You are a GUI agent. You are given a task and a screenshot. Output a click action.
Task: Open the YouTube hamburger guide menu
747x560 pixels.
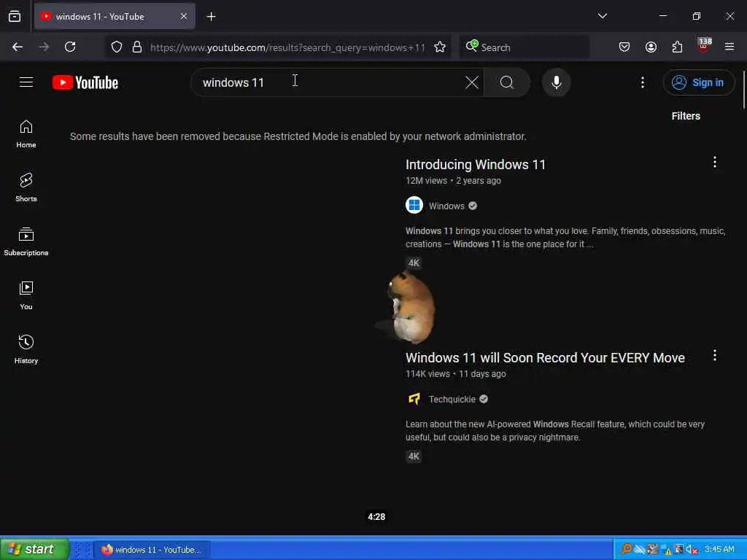26,82
